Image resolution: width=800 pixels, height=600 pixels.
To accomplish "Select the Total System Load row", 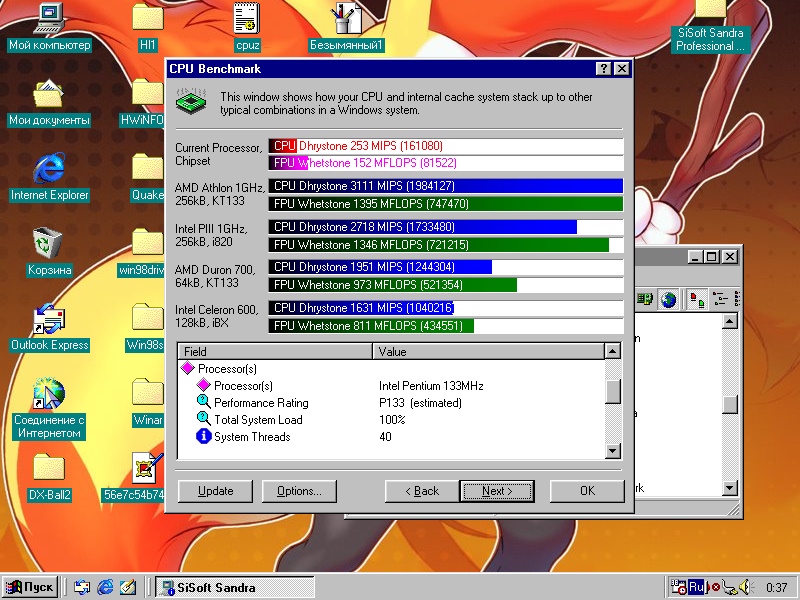I will [391, 419].
